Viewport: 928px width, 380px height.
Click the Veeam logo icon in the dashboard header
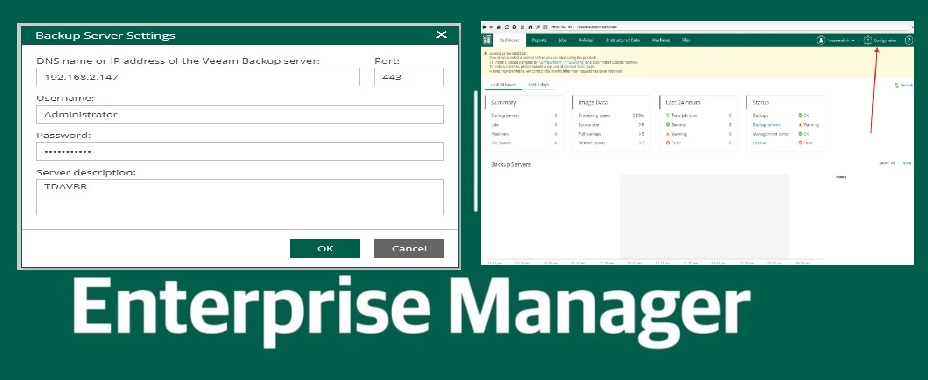488,40
